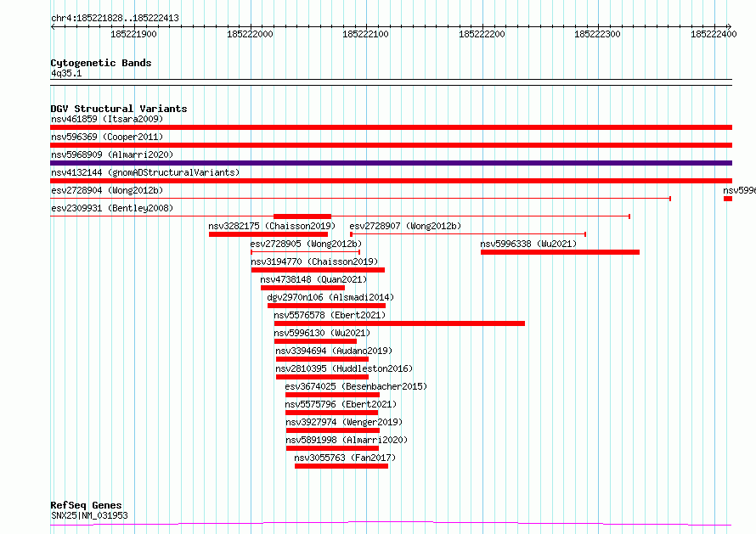Viewport: 756px width, 534px height.
Task: Click the SNX25|NM_031953 RefSeq gene label
Action: tap(89, 515)
